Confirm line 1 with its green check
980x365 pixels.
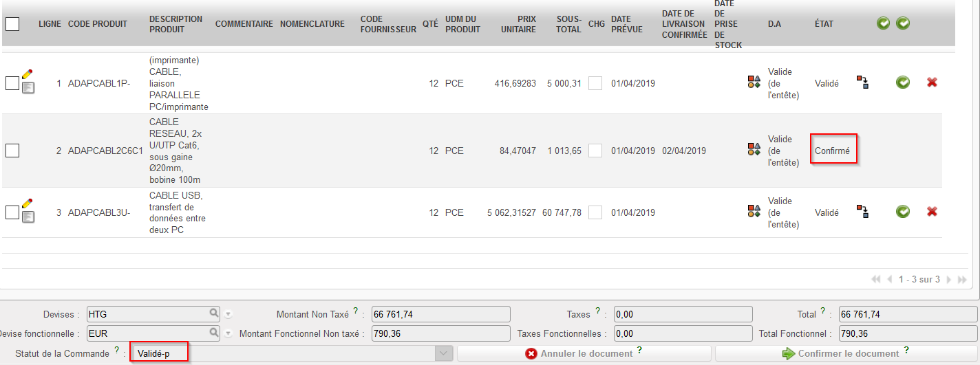903,82
